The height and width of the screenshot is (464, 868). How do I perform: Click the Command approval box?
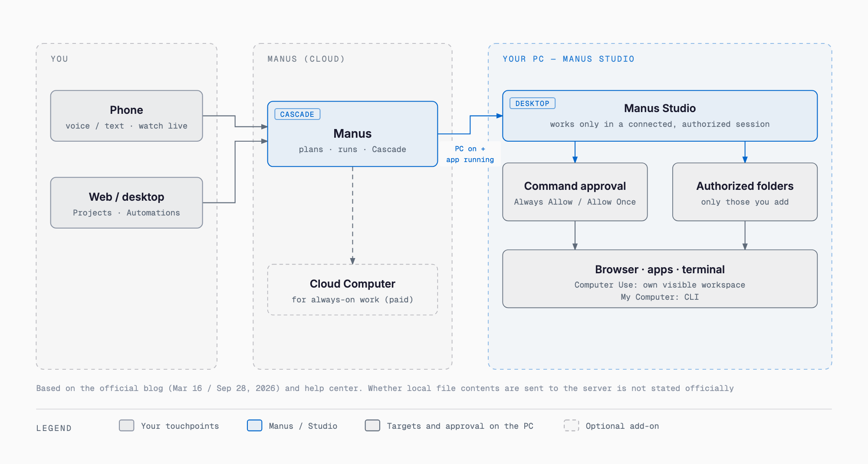pyautogui.click(x=575, y=192)
